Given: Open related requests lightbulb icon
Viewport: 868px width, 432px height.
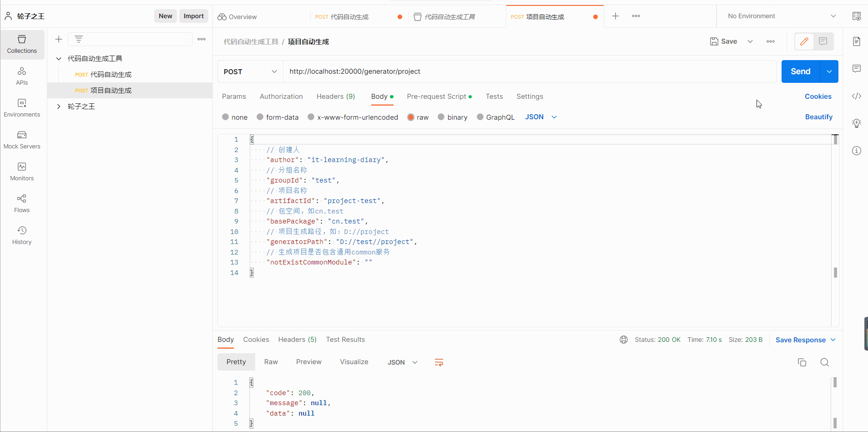Looking at the screenshot, I should [x=857, y=123].
